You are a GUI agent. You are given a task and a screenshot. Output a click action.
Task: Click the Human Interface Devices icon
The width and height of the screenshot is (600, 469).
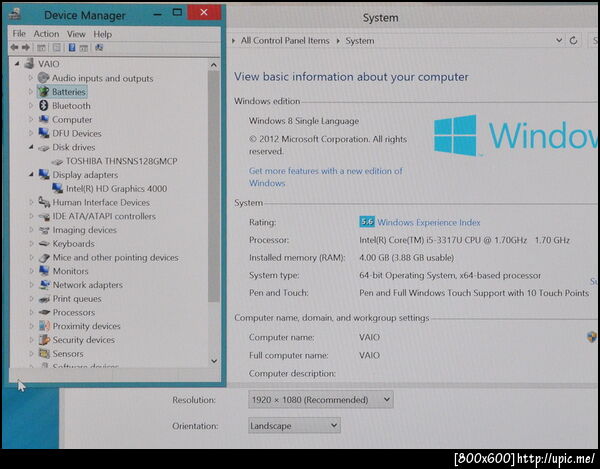tap(44, 202)
